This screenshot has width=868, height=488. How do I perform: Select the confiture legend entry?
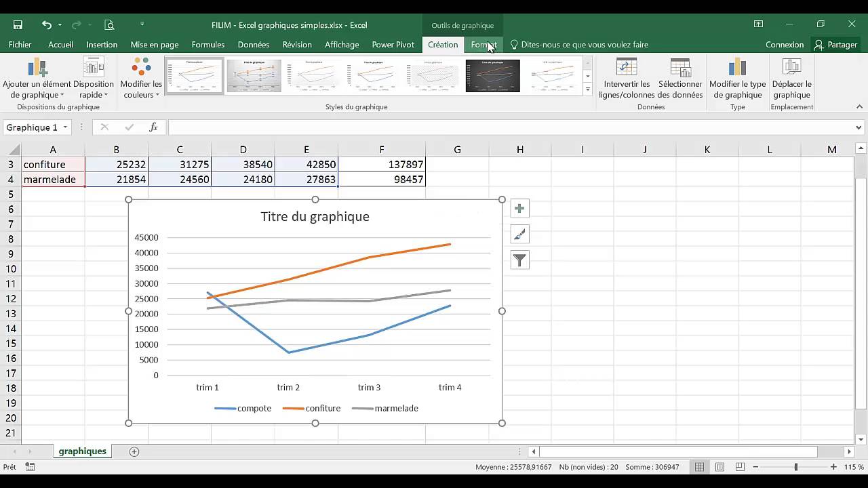click(x=311, y=409)
